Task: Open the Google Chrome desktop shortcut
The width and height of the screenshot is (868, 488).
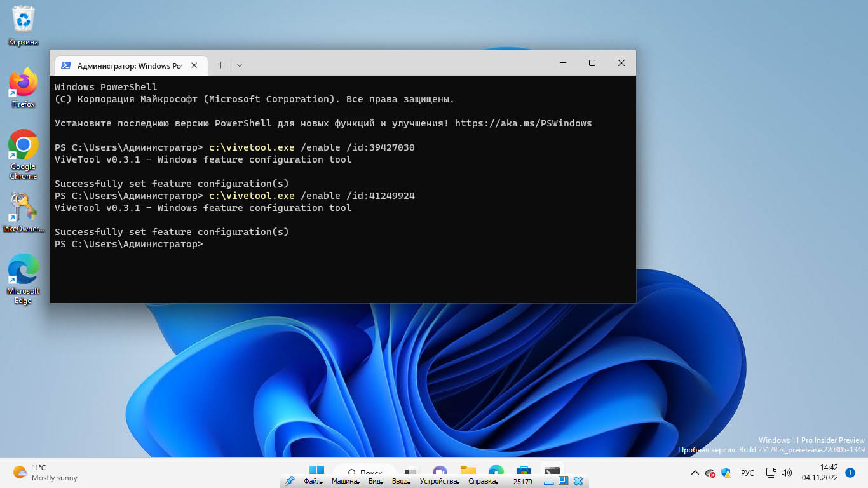Action: (24, 154)
